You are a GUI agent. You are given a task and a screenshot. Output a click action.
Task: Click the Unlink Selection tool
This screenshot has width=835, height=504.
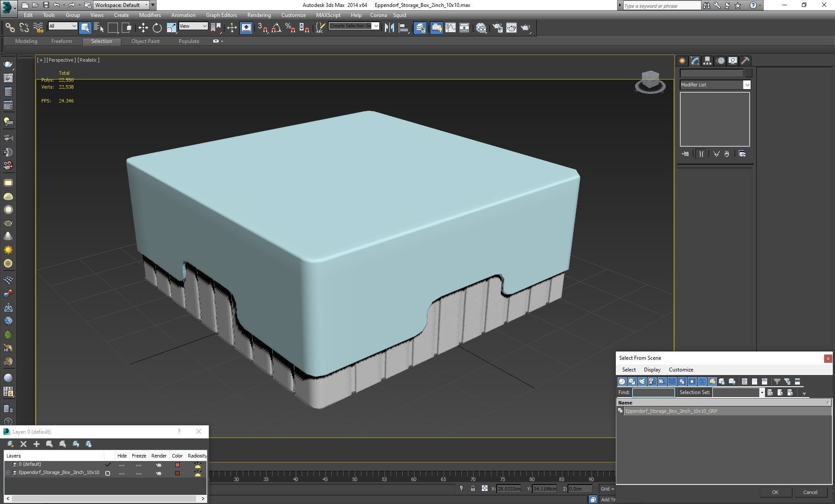tap(24, 28)
